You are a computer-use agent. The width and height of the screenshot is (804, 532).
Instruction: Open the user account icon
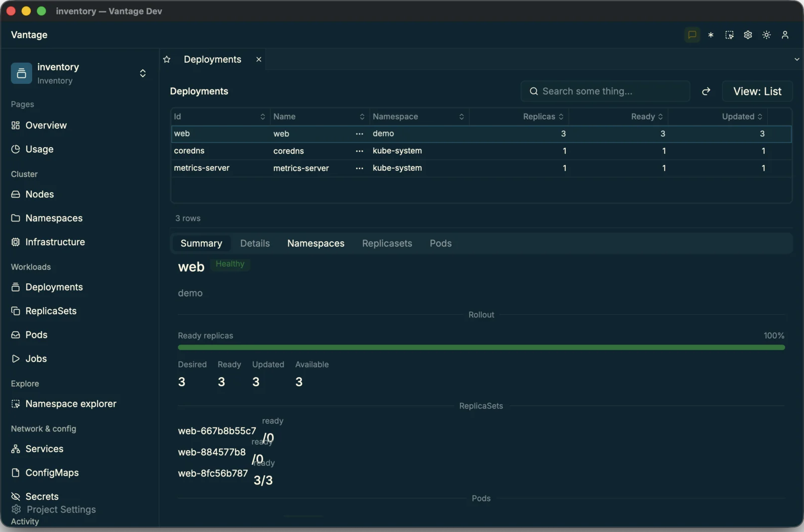coord(785,35)
